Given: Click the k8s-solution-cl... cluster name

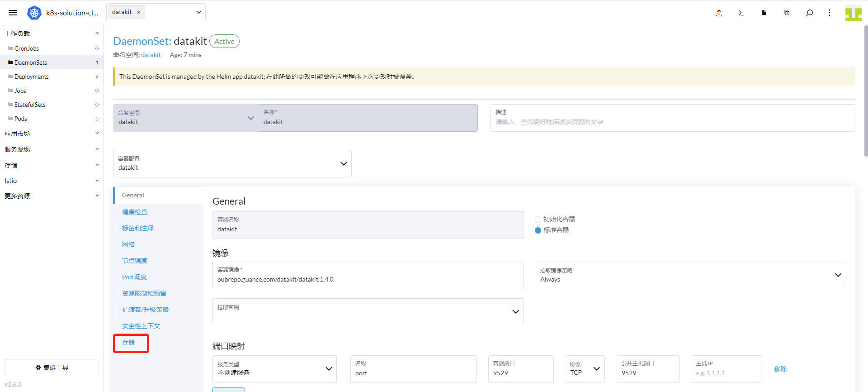Looking at the screenshot, I should [x=72, y=13].
